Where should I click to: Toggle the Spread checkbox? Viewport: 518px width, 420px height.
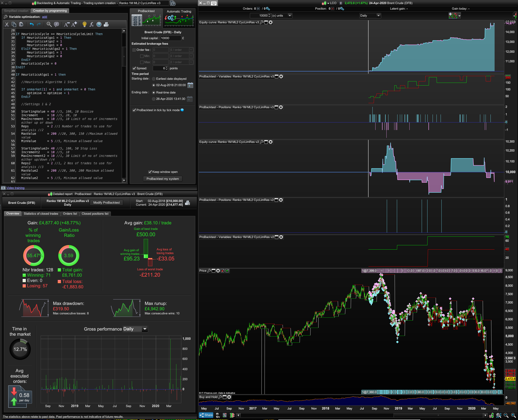click(134, 68)
